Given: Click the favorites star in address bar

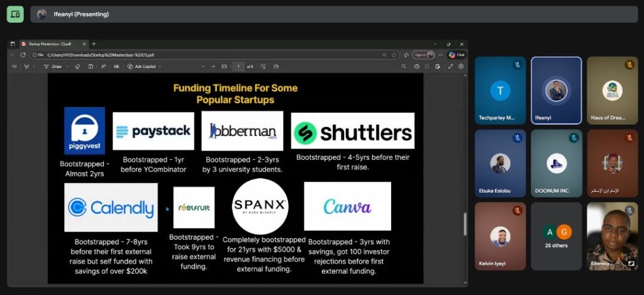Looking at the screenshot, I should click(x=394, y=55).
